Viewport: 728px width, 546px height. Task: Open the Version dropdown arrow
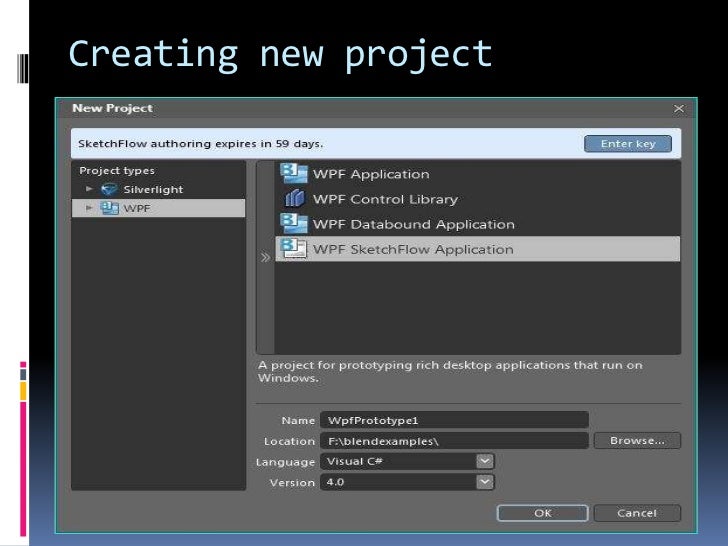pos(484,482)
